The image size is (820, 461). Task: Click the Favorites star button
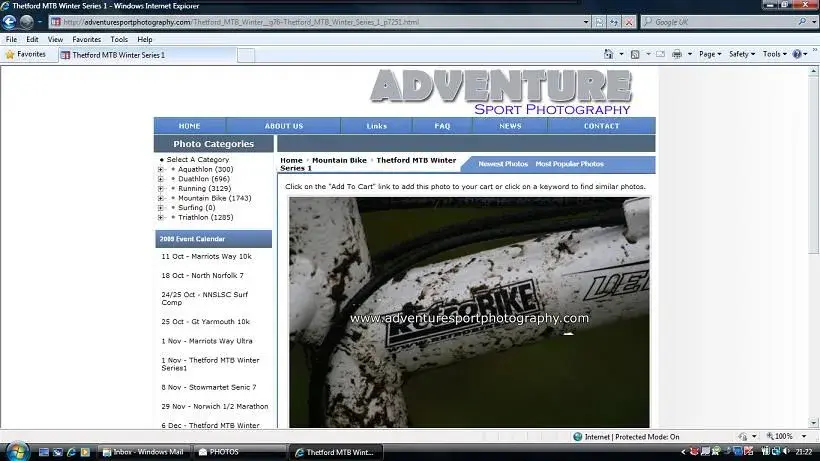tap(26, 54)
